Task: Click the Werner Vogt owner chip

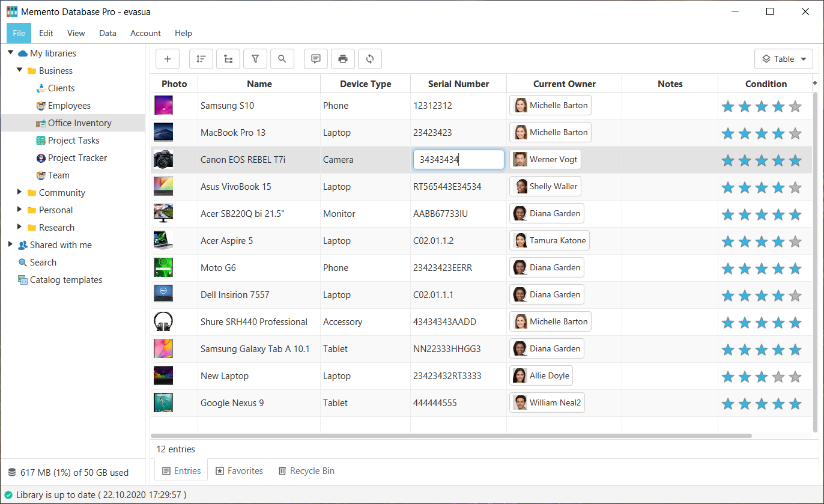Action: [545, 159]
